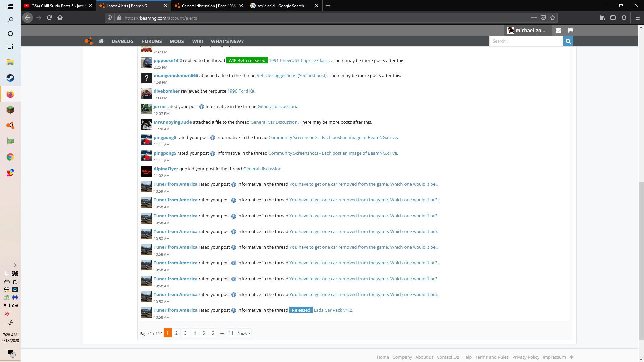The image size is (644, 362).
Task: Open the FORUMS menu item
Action: 152,41
